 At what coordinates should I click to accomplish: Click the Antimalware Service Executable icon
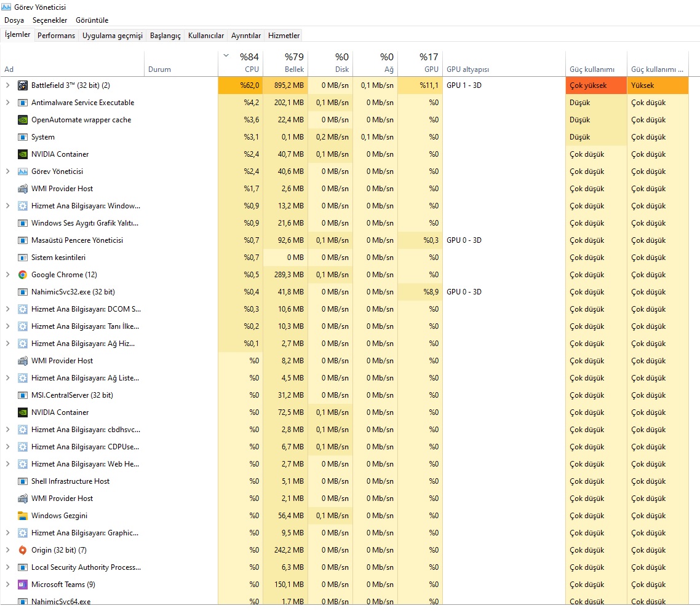[22, 103]
